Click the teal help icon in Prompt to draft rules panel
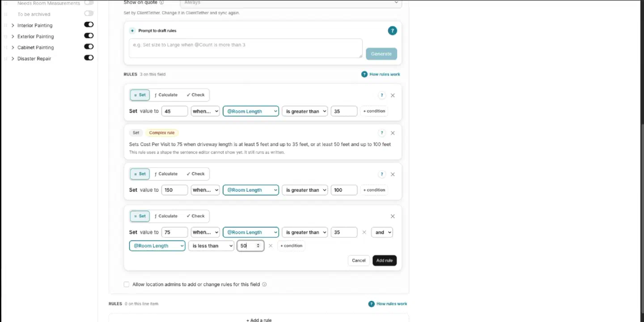This screenshot has width=644, height=322. point(392,30)
